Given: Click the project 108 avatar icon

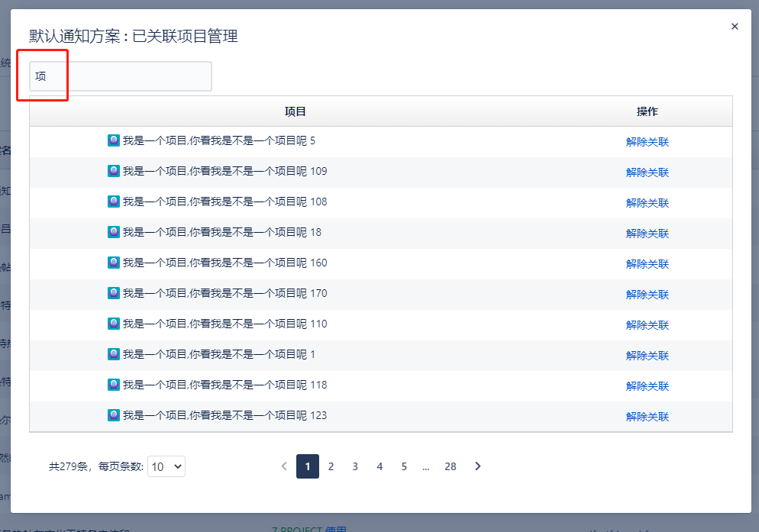Looking at the screenshot, I should (114, 202).
